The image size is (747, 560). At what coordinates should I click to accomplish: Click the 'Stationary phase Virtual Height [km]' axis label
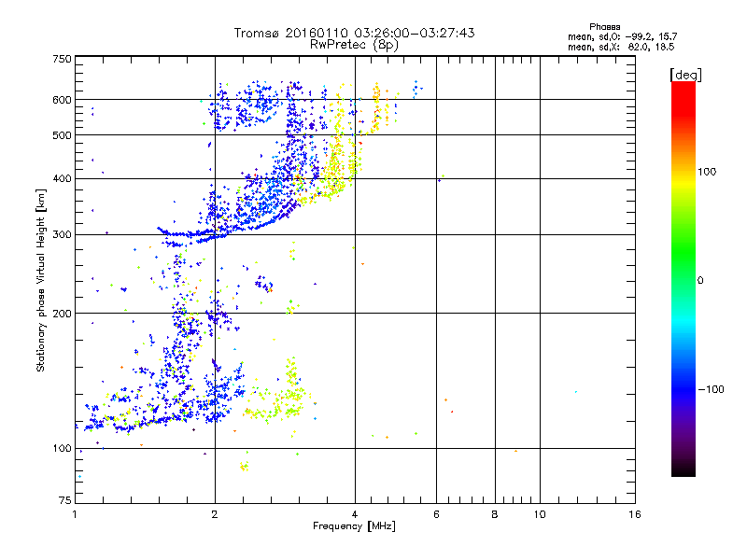(40, 281)
